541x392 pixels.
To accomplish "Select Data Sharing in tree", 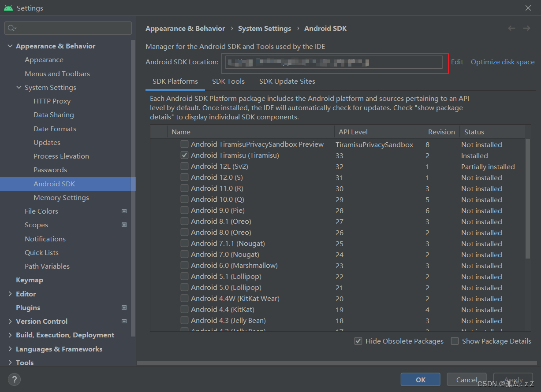I will click(54, 115).
